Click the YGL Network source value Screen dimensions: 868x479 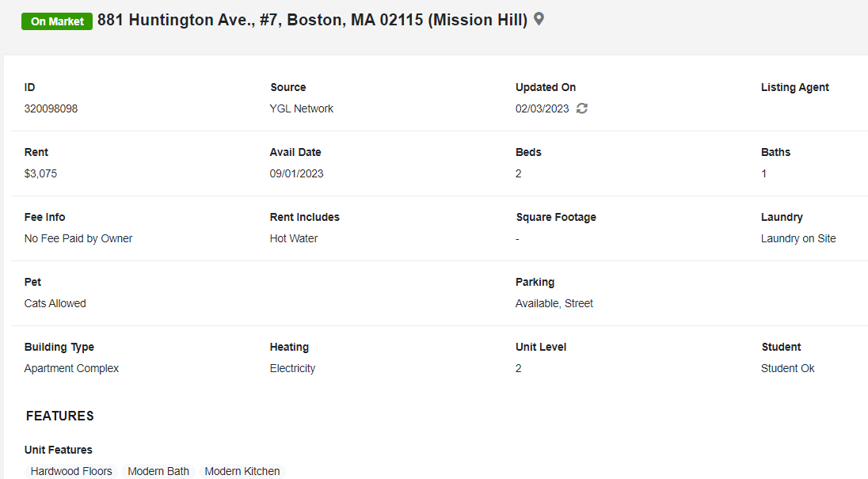[x=301, y=108]
